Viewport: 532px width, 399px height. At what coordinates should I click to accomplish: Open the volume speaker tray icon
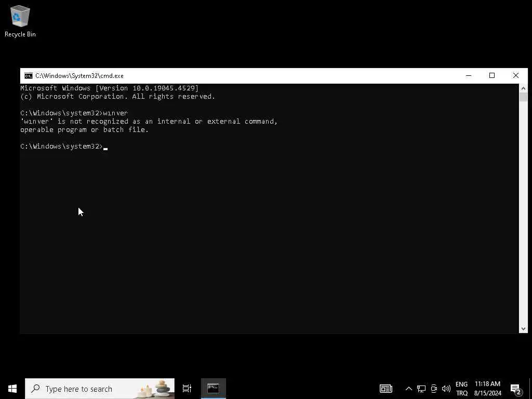pyautogui.click(x=446, y=389)
